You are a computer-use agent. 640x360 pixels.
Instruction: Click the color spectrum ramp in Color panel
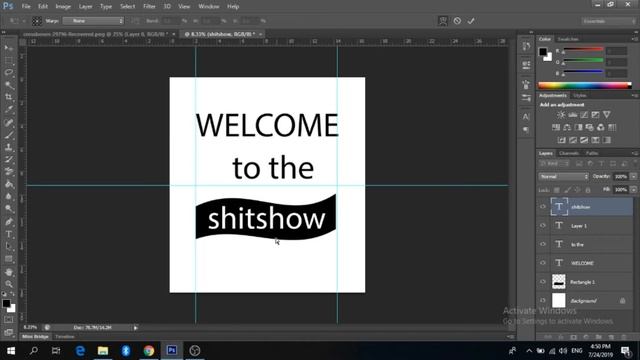584,85
